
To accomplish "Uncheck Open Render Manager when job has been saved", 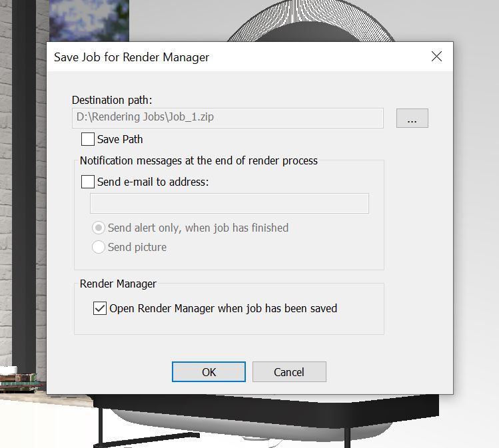I will [x=100, y=308].
